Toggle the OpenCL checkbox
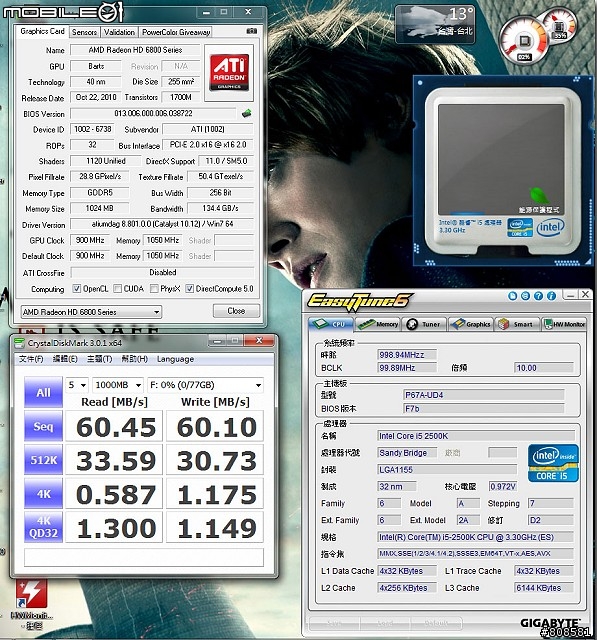This screenshot has width=597, height=640. 76,289
